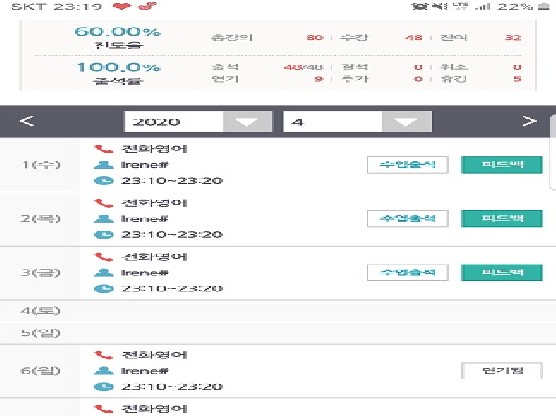Open the green feedback button for day 3
The width and height of the screenshot is (556, 416).
[502, 272]
